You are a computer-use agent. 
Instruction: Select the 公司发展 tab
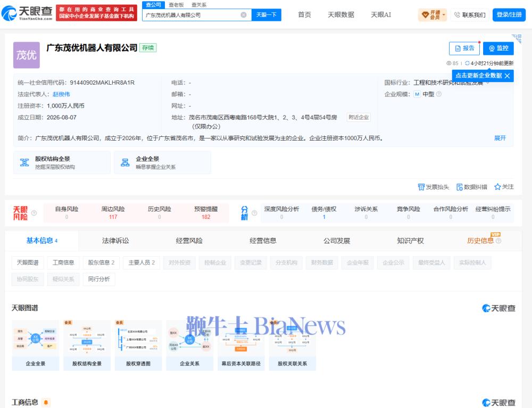click(337, 241)
